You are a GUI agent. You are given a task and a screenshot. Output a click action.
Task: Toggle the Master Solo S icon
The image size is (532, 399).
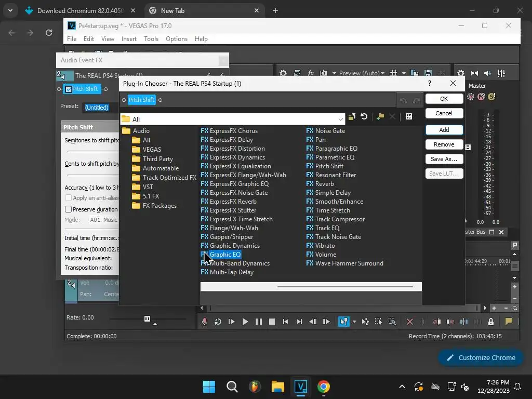coord(491,97)
